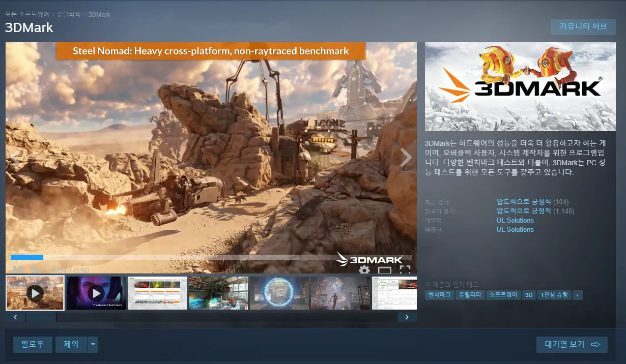View the blue glowing portal thumbnail

pyautogui.click(x=279, y=293)
